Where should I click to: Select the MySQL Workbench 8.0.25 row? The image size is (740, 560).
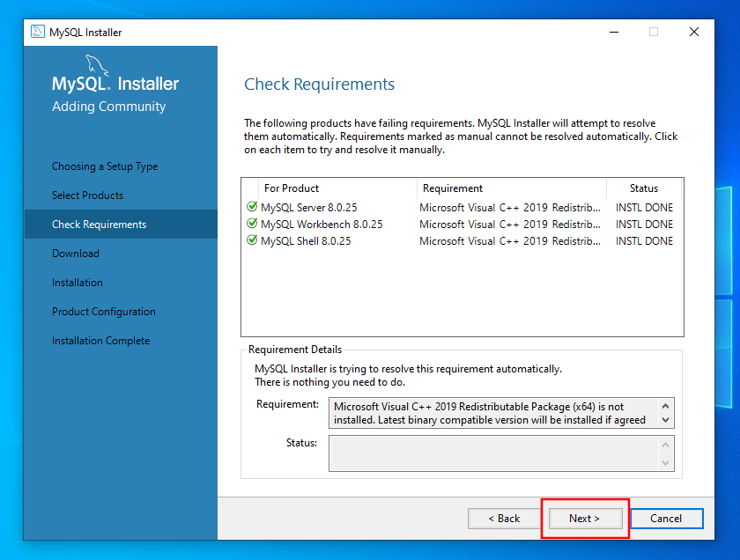tap(462, 225)
